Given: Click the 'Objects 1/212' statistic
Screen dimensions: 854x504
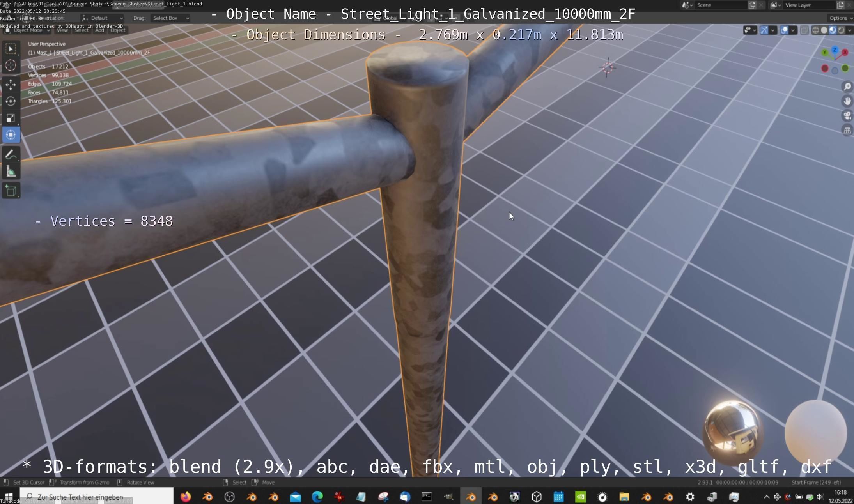Looking at the screenshot, I should click(48, 67).
